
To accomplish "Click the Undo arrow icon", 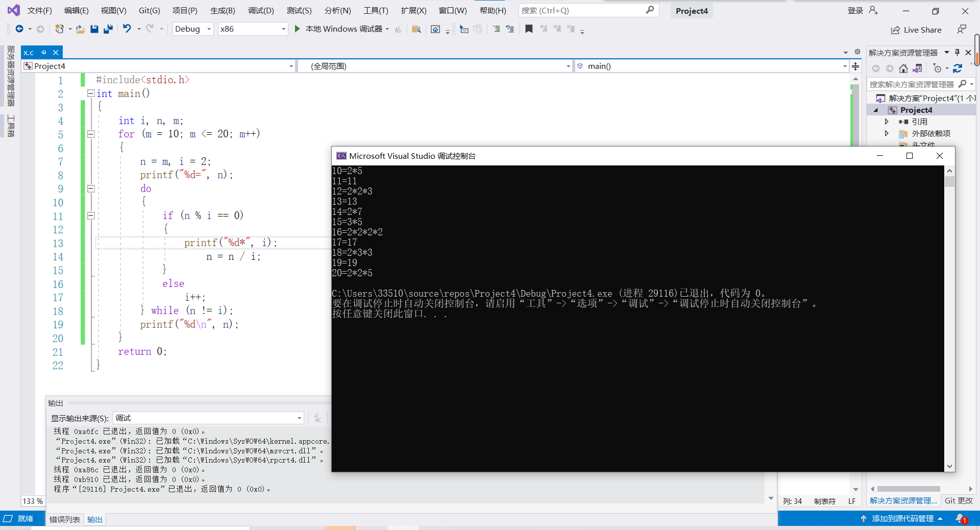I will tap(127, 29).
